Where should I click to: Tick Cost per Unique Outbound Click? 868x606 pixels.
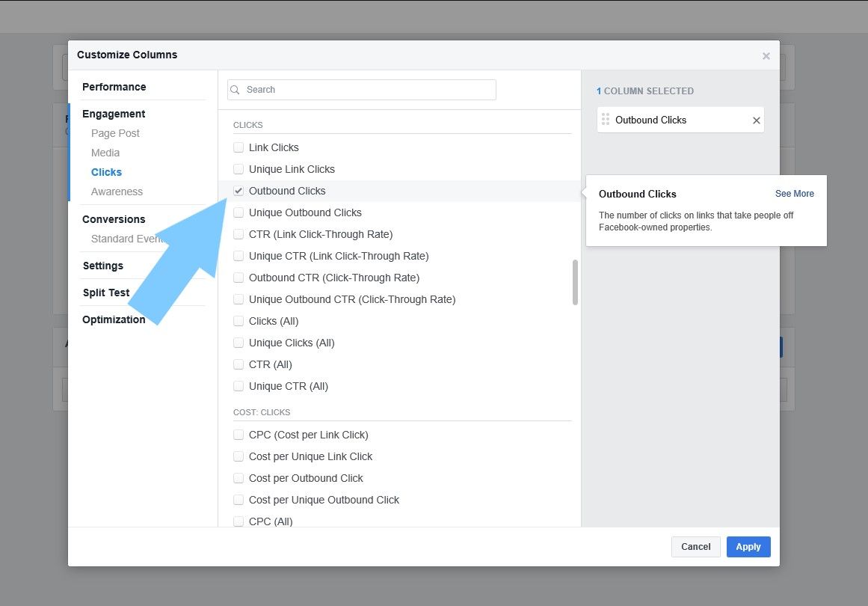pos(238,500)
